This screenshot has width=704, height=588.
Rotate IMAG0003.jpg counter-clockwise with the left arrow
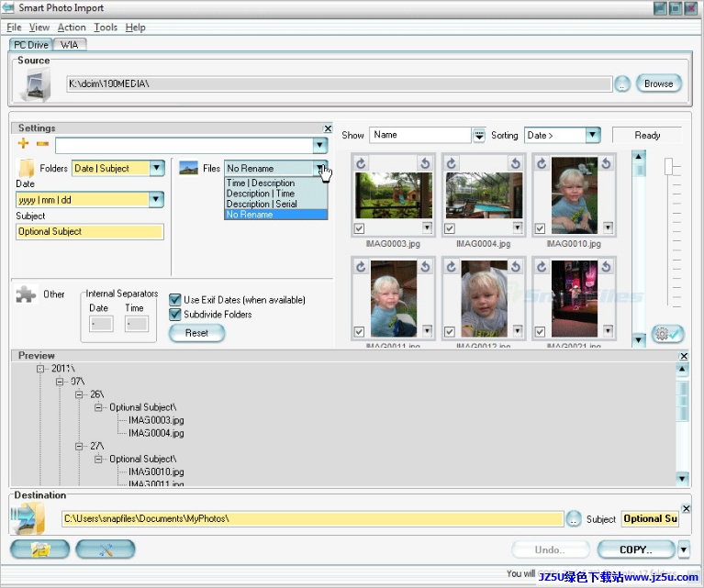click(x=361, y=163)
